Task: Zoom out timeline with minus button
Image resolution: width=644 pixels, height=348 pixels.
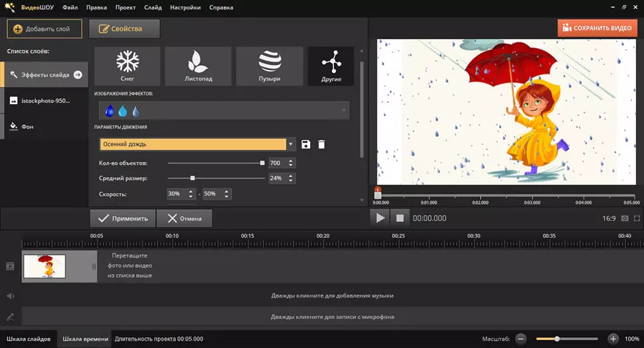Action: pos(521,339)
